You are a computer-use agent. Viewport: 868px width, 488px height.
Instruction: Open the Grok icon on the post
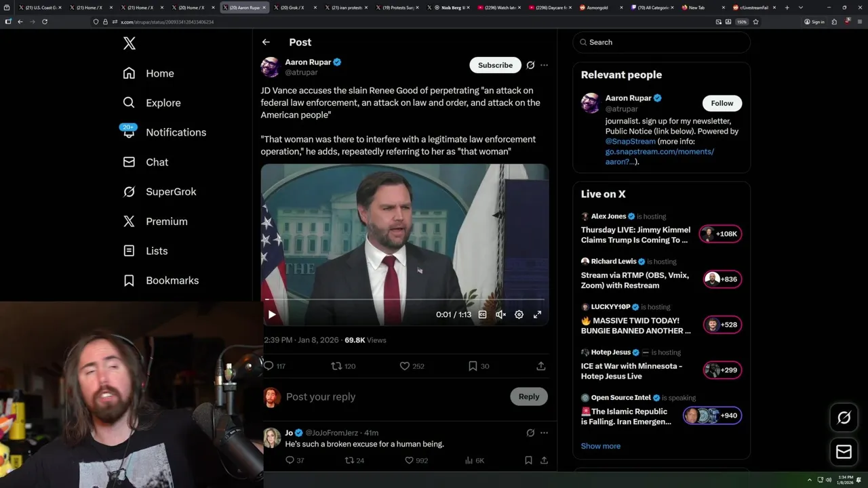coord(530,65)
